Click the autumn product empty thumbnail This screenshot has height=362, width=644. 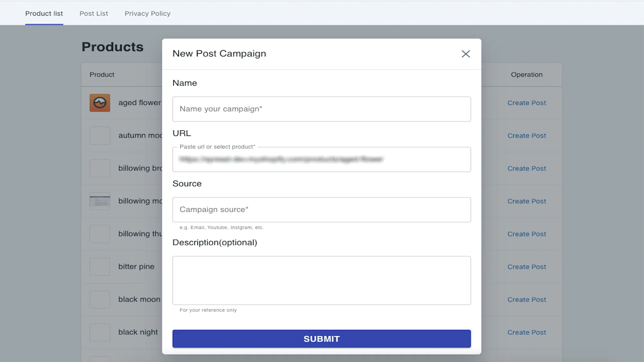[x=100, y=136]
